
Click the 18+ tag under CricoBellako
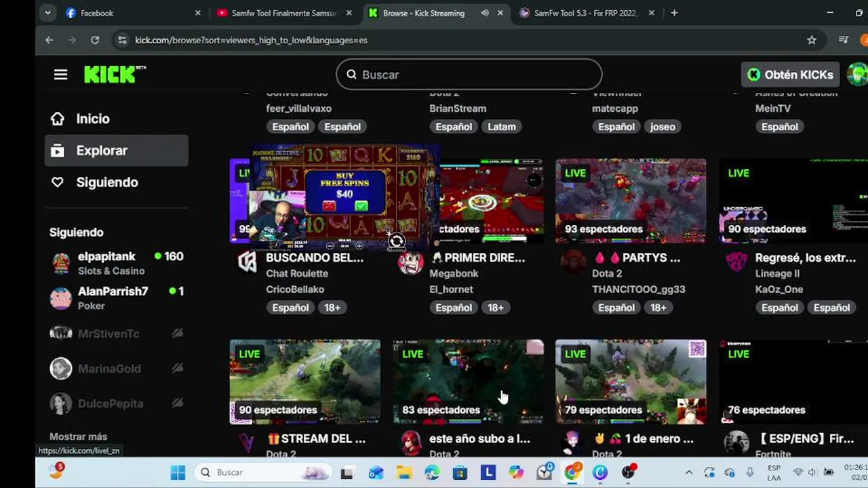pyautogui.click(x=332, y=308)
